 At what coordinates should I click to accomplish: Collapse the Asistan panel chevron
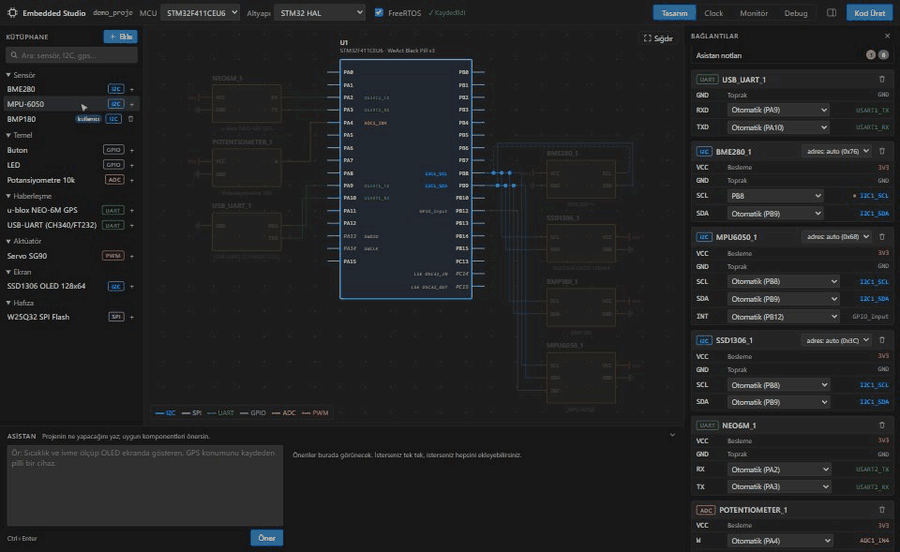point(673,436)
